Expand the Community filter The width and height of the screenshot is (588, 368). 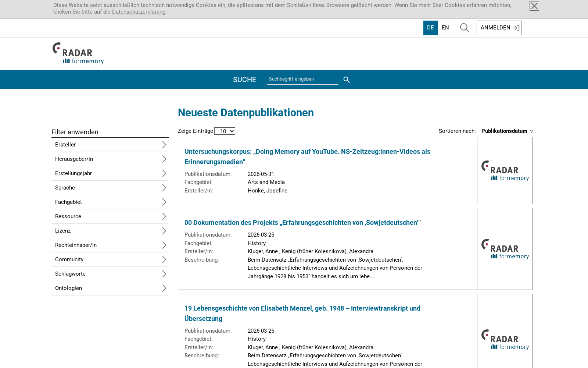click(110, 259)
